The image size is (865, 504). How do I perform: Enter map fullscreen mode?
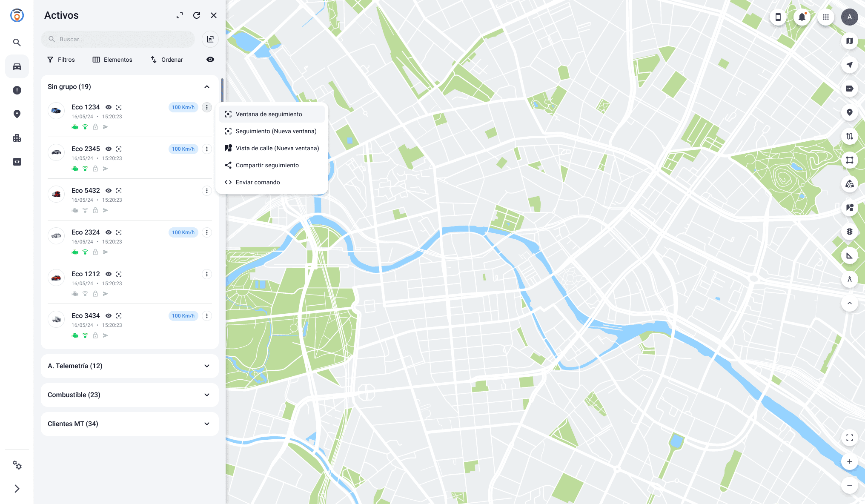click(849, 438)
